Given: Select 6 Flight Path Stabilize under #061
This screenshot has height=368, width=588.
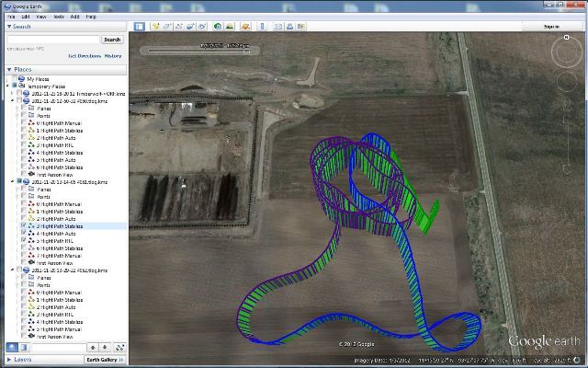Looking at the screenshot, I should pyautogui.click(x=60, y=248).
